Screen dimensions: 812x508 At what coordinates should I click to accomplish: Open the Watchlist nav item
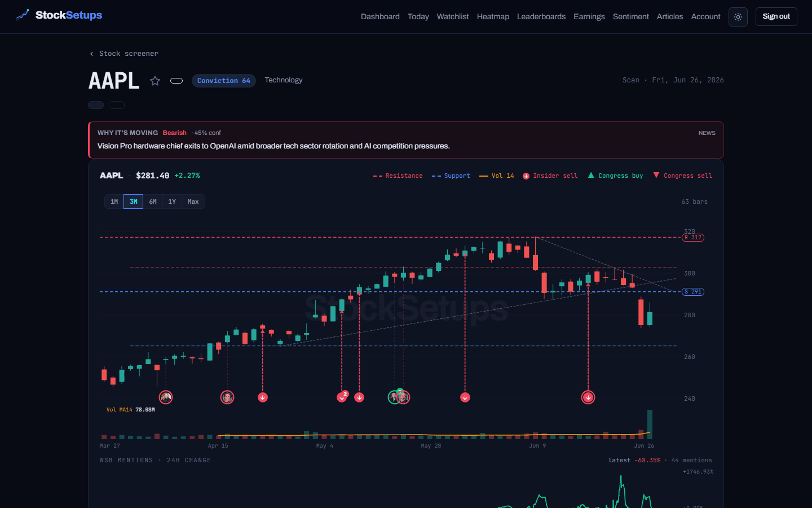pyautogui.click(x=453, y=17)
